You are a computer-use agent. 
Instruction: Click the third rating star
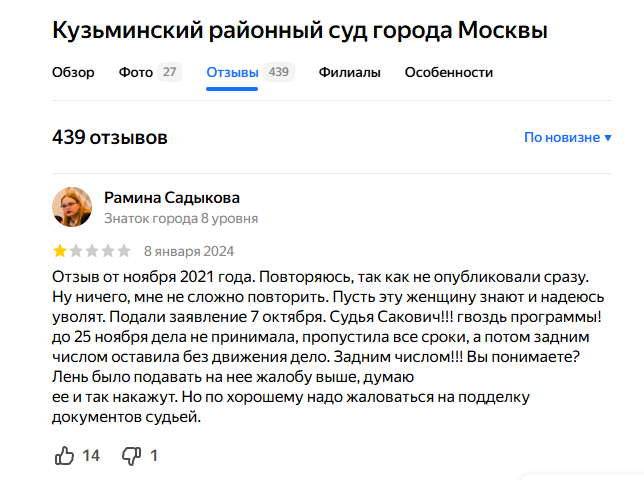92,251
